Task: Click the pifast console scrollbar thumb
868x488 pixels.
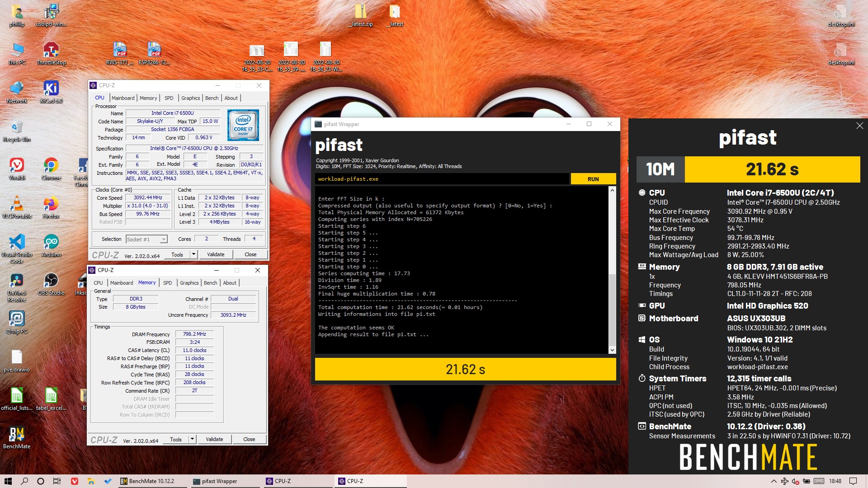Action: pos(612,310)
